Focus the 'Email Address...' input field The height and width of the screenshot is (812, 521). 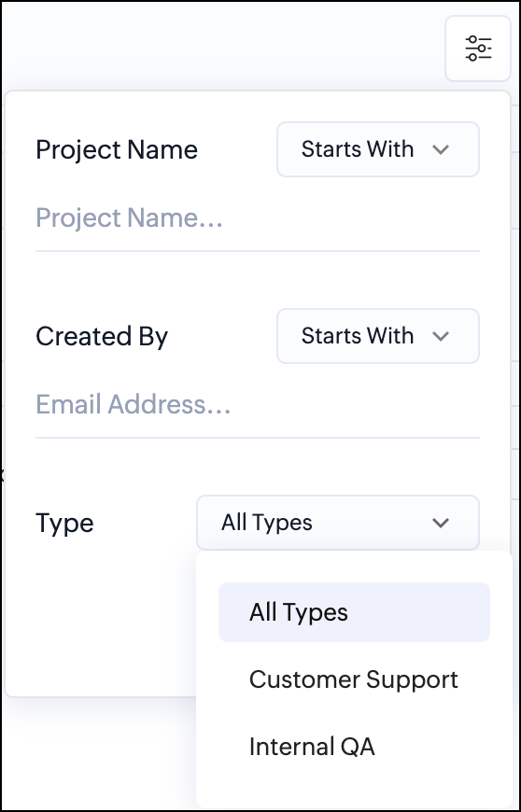pos(258,405)
